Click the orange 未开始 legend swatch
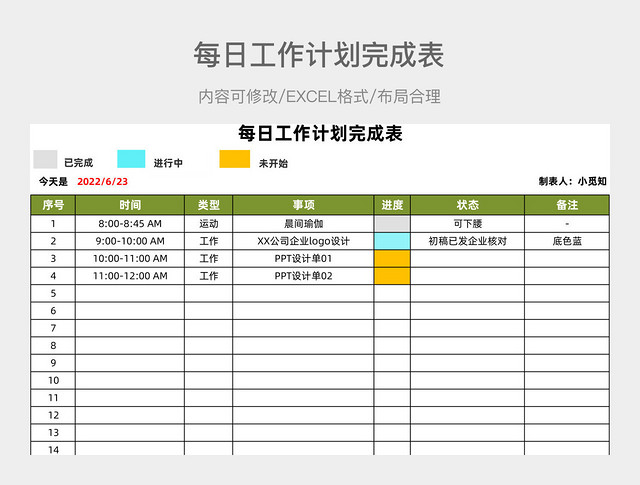 235,159
